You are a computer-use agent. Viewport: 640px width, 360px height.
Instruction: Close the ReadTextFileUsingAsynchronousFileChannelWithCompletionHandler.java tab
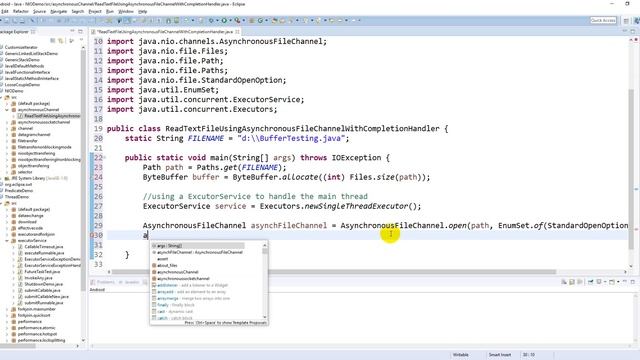pyautogui.click(x=237, y=31)
